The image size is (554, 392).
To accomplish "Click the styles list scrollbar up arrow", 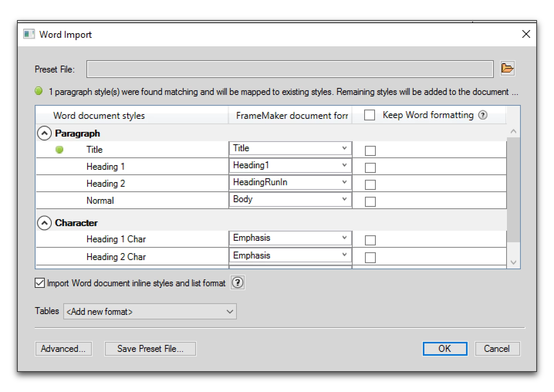I will (513, 131).
